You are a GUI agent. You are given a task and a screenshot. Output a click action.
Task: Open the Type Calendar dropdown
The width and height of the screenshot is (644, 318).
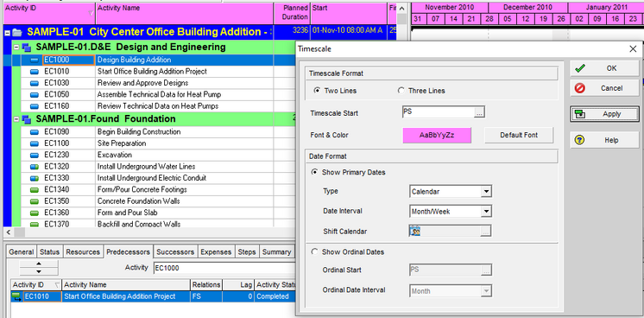[x=486, y=192]
